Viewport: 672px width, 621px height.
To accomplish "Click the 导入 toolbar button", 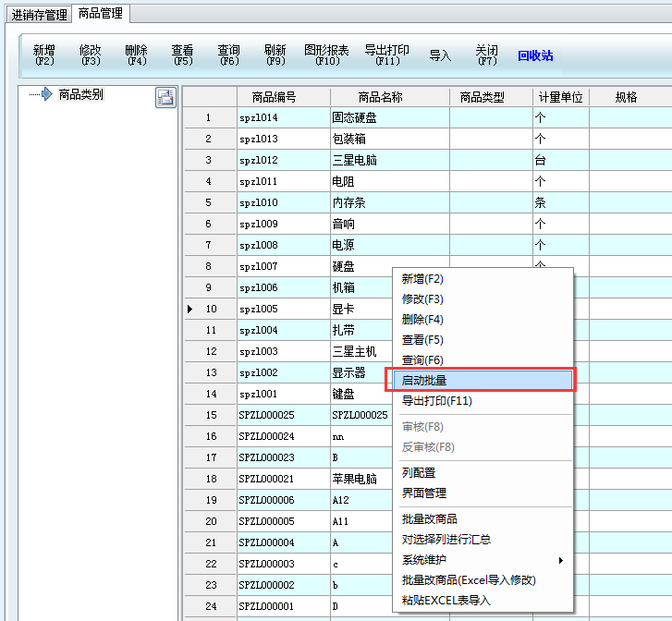I will (440, 55).
